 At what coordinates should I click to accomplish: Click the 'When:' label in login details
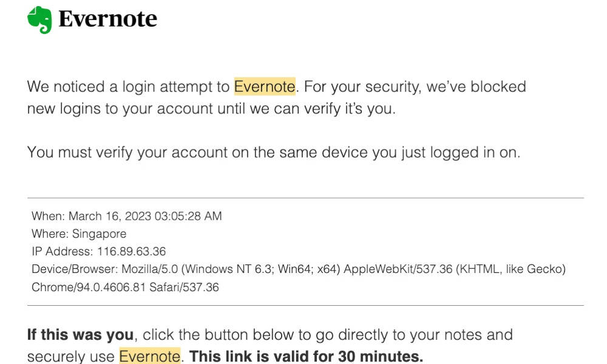tap(47, 216)
